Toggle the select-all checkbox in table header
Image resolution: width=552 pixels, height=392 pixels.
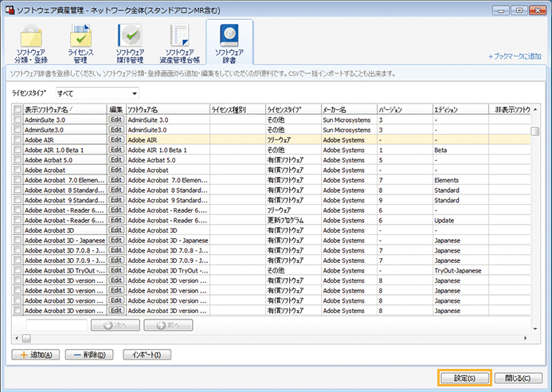(x=18, y=109)
